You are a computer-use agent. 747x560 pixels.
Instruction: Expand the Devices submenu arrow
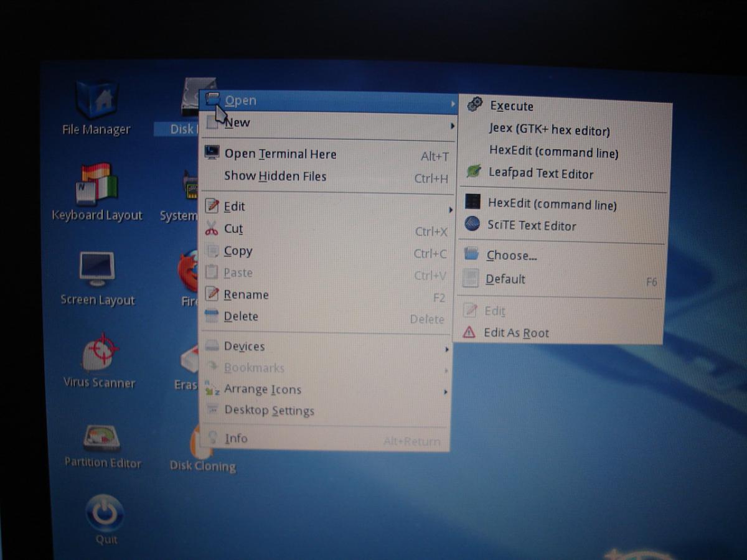coord(447,350)
